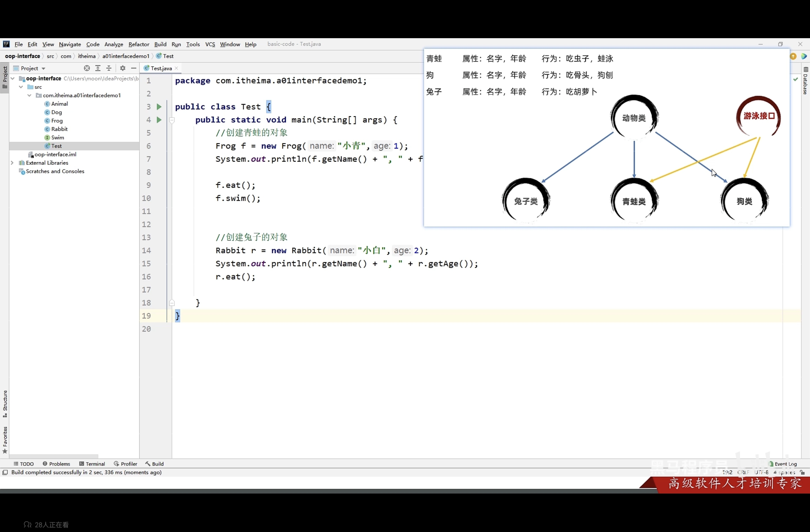Expand the External Libraries node

pyautogui.click(x=12, y=163)
